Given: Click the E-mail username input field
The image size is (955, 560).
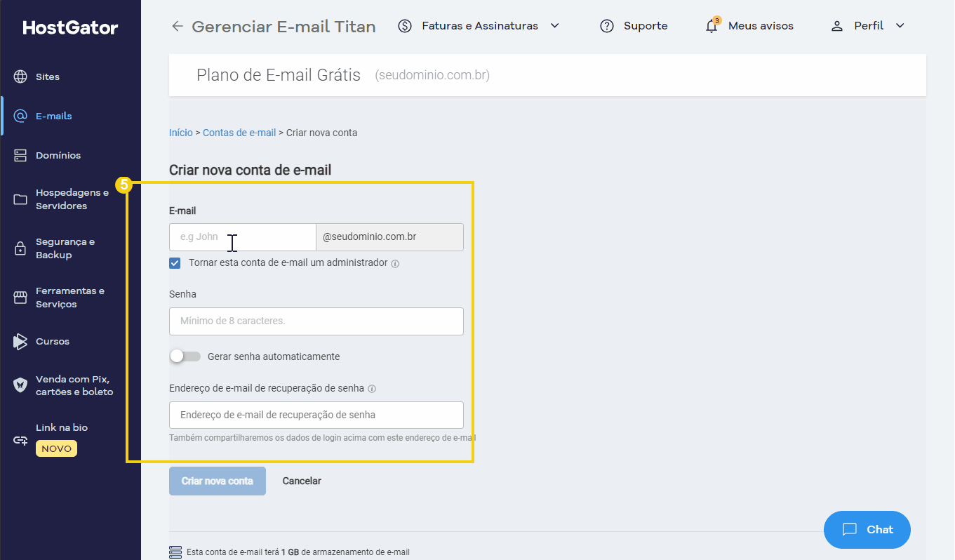Looking at the screenshot, I should [x=243, y=237].
